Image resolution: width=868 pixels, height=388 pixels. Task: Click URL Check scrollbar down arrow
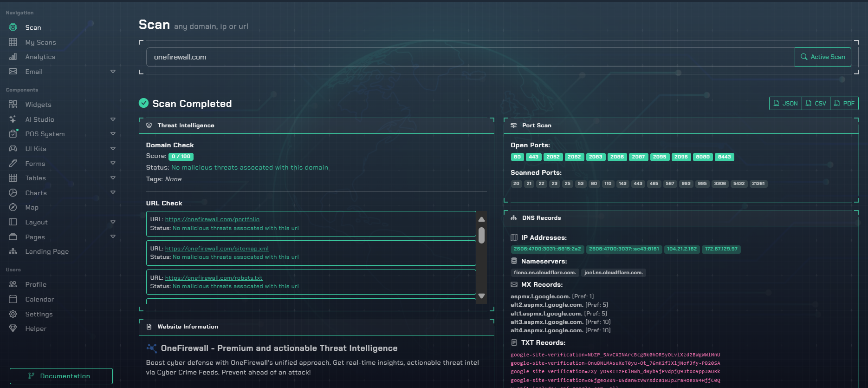click(482, 296)
